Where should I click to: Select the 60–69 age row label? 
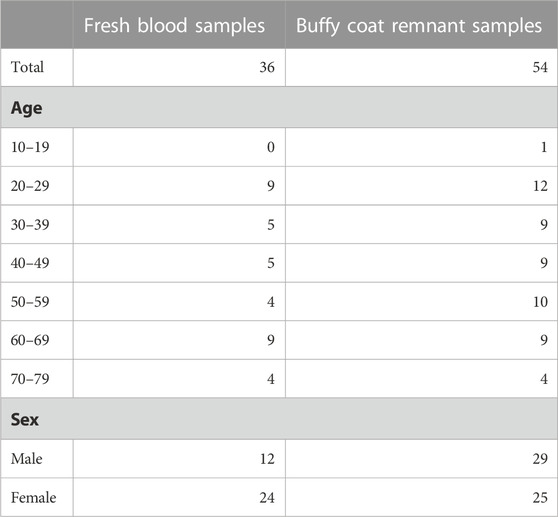pyautogui.click(x=30, y=340)
